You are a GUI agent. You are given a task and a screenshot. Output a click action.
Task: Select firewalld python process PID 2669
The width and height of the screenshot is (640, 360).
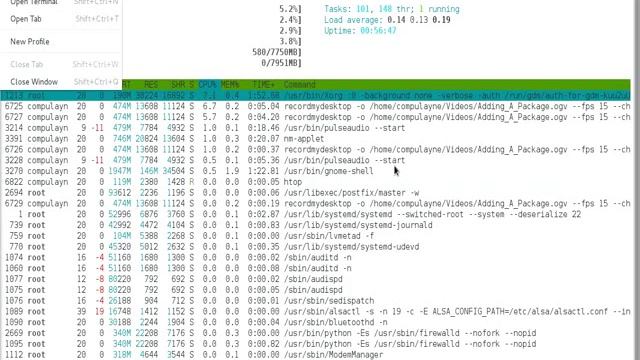click(316, 333)
